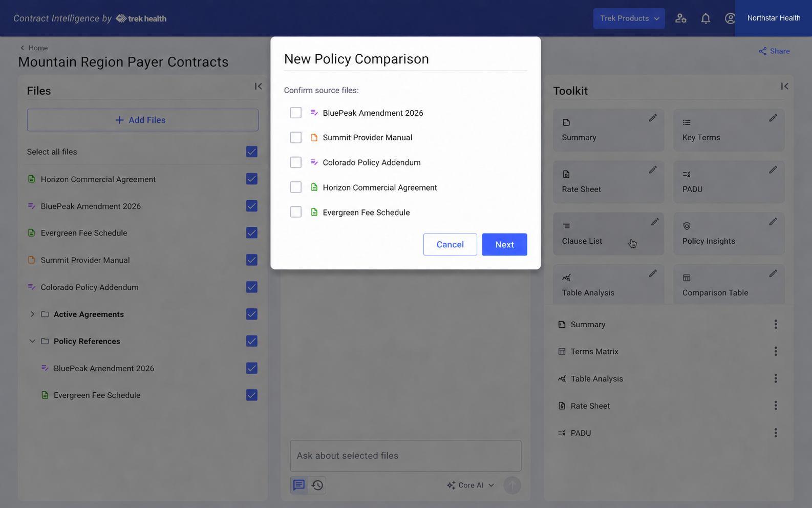Open user management icon in header
The image size is (812, 508).
680,18
